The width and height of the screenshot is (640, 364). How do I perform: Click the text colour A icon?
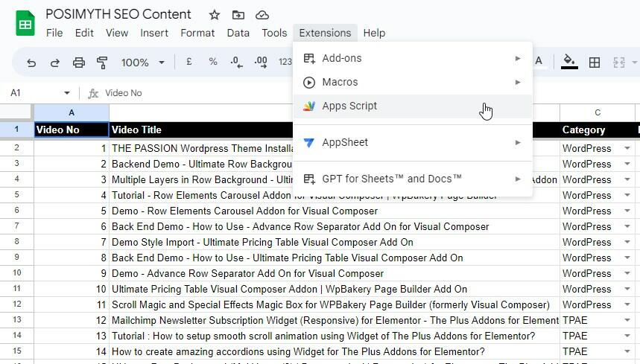pyautogui.click(x=539, y=62)
